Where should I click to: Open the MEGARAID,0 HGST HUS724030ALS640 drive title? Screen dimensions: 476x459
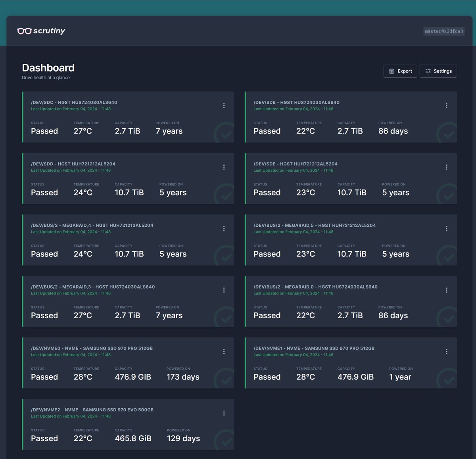(x=316, y=287)
